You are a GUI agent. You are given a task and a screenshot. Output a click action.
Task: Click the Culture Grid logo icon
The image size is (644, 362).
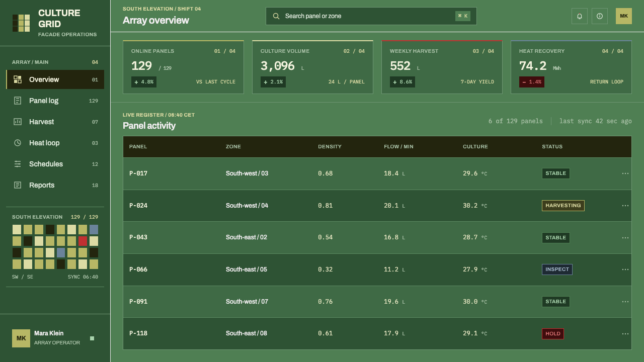21,23
